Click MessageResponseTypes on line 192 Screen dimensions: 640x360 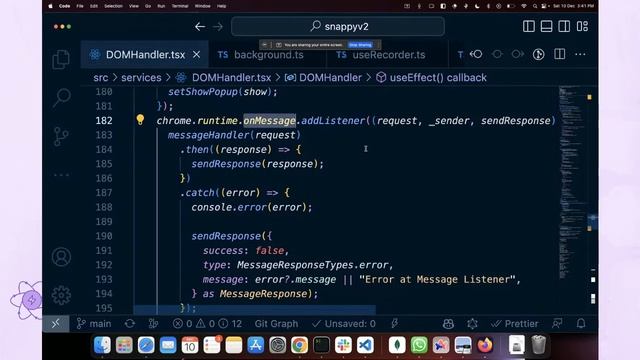pos(296,265)
